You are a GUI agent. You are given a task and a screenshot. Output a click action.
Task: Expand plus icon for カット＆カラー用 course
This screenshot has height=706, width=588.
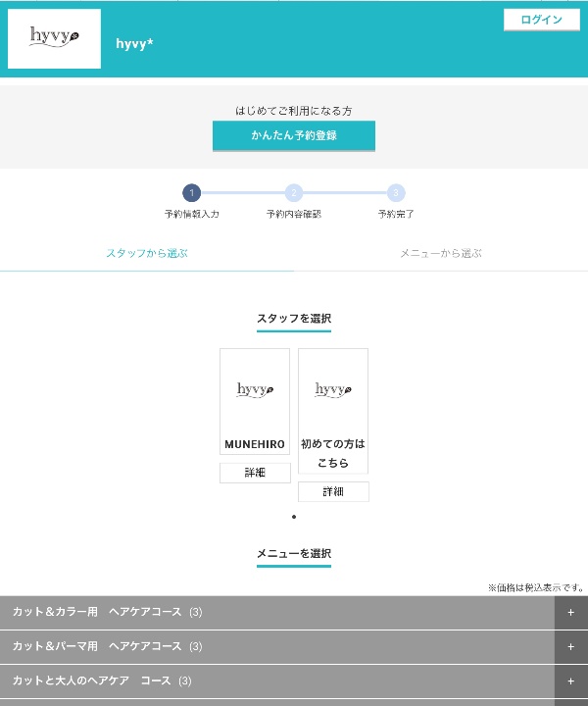pyautogui.click(x=570, y=613)
